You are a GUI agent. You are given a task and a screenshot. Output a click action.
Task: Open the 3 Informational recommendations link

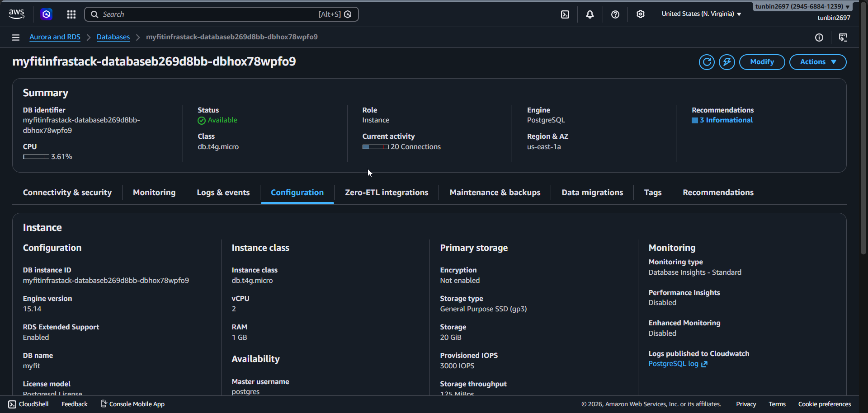(726, 120)
